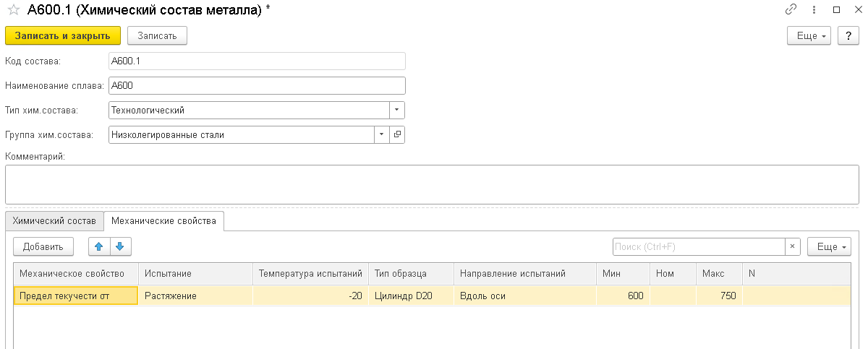Move selected row down with arrow

pyautogui.click(x=119, y=246)
